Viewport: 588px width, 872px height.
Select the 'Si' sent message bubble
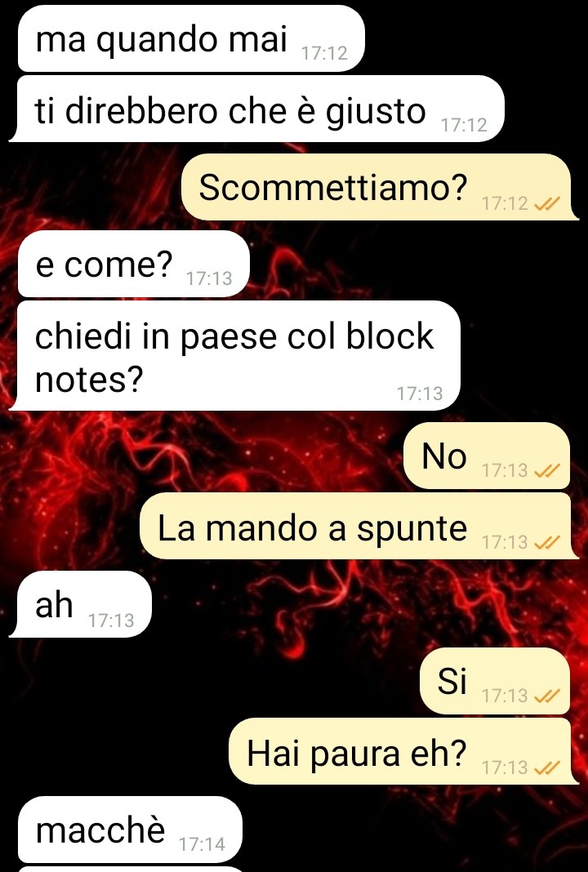495,681
